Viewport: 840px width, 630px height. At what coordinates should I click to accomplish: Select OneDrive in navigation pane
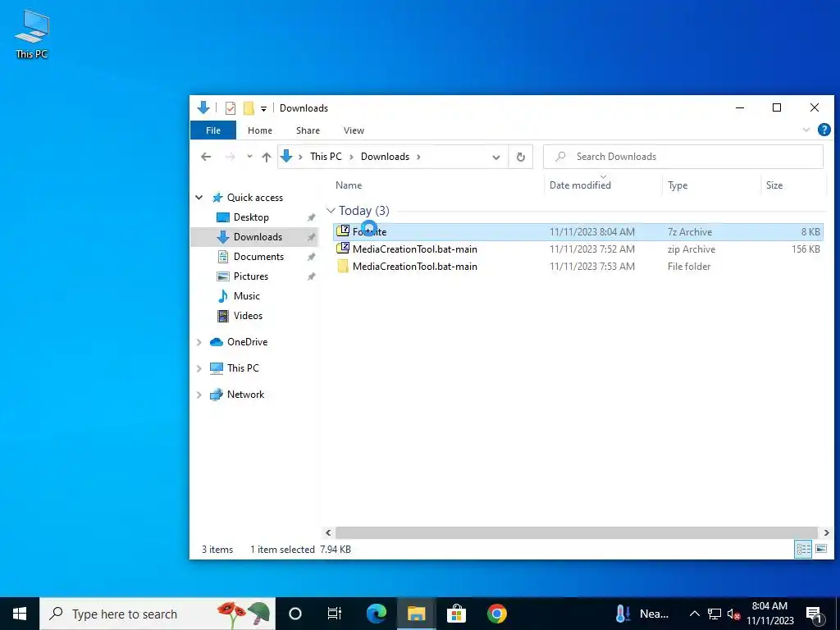(x=246, y=342)
